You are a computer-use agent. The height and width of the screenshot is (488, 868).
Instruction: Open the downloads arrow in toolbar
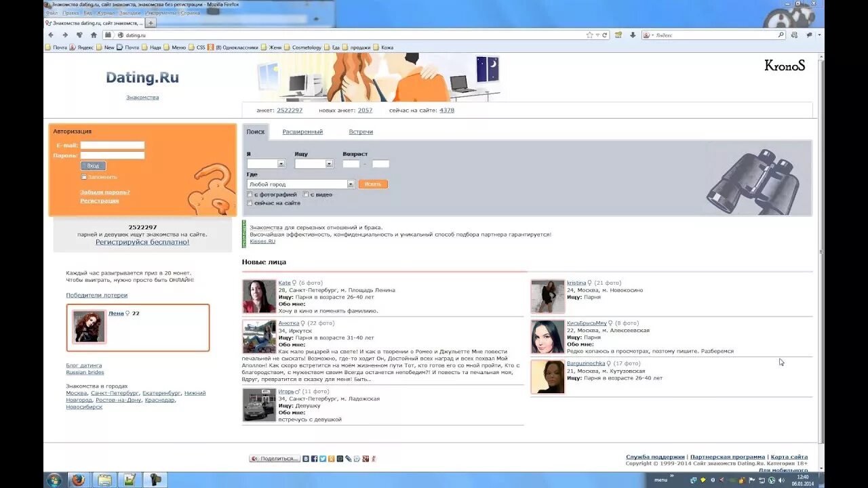(x=633, y=35)
